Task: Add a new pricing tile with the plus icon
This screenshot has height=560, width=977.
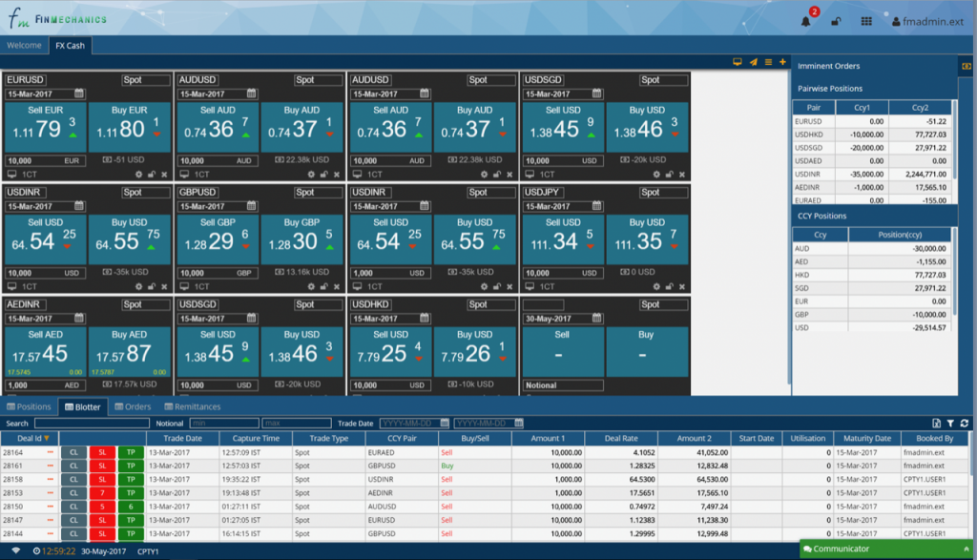Action: 780,61
